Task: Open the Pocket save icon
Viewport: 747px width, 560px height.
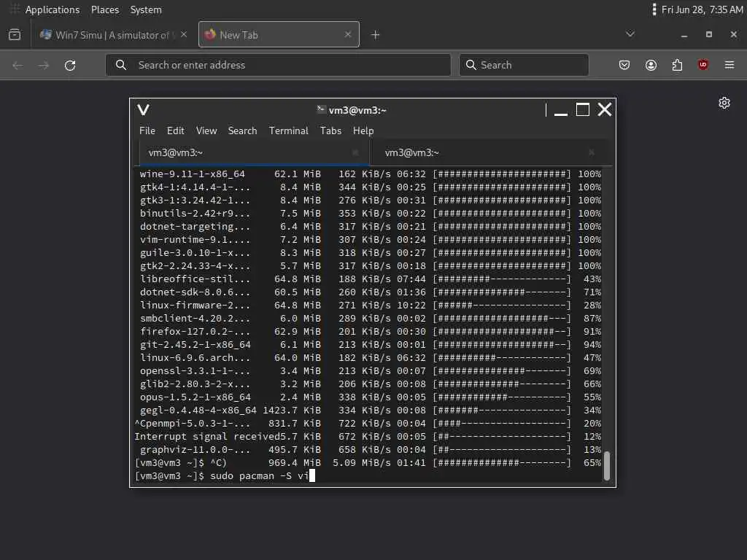Action: coord(624,65)
